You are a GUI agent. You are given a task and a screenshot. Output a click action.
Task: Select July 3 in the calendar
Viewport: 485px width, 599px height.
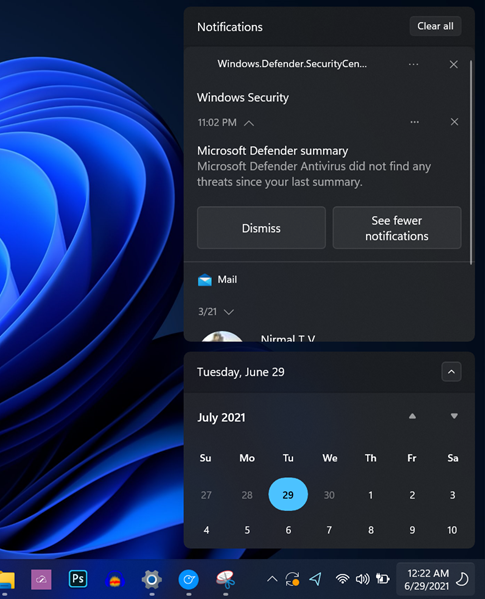coord(453,495)
